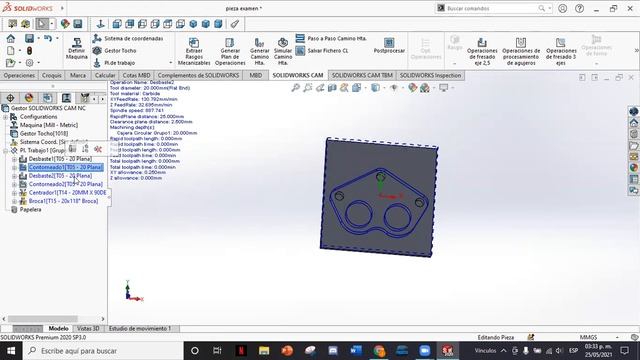640x360 pixels.
Task: Switch to the Operaciones tab
Action: [x=19, y=76]
